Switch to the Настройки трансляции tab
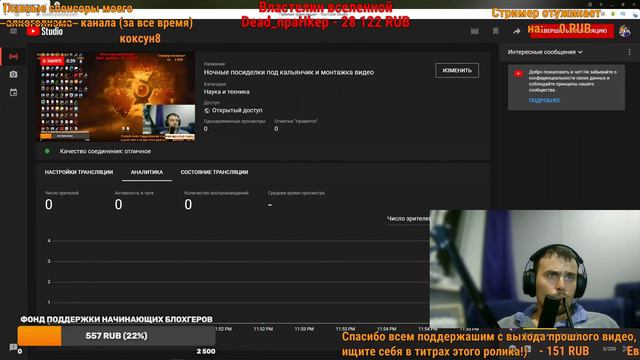 click(79, 172)
